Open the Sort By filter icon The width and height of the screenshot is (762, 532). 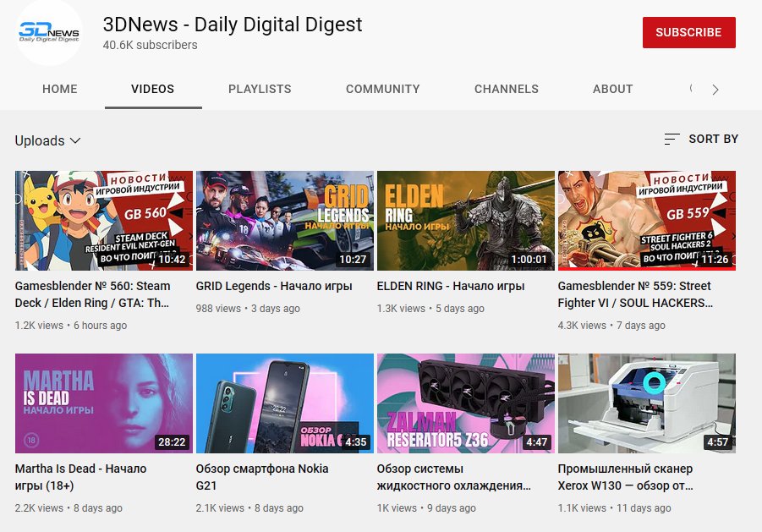point(672,139)
